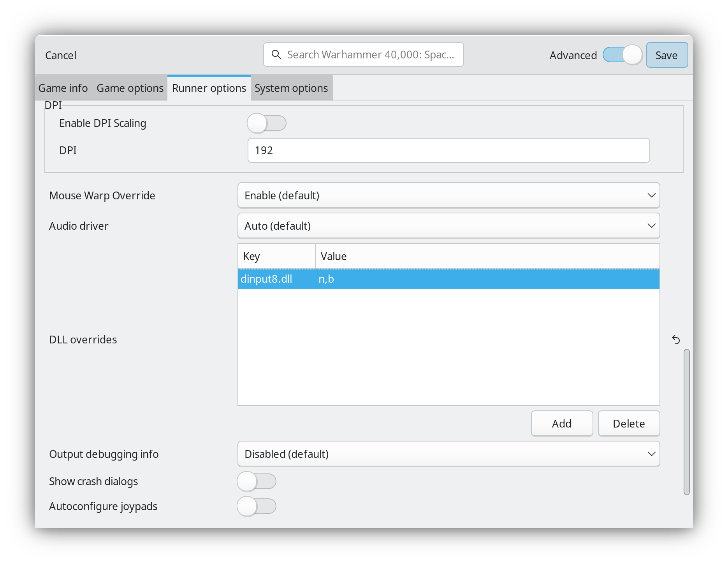Viewport: 728px width, 563px height.
Task: Enable Autoconfigure joypads
Action: pyautogui.click(x=257, y=506)
